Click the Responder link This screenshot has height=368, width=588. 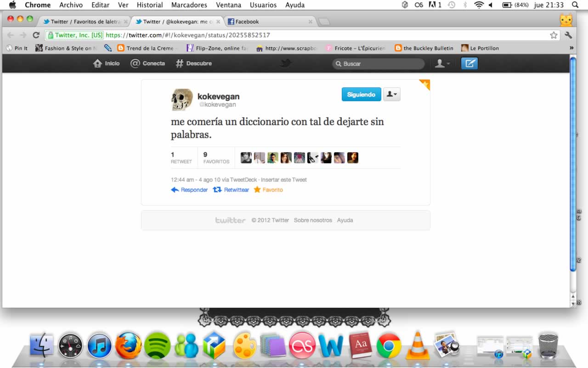189,190
